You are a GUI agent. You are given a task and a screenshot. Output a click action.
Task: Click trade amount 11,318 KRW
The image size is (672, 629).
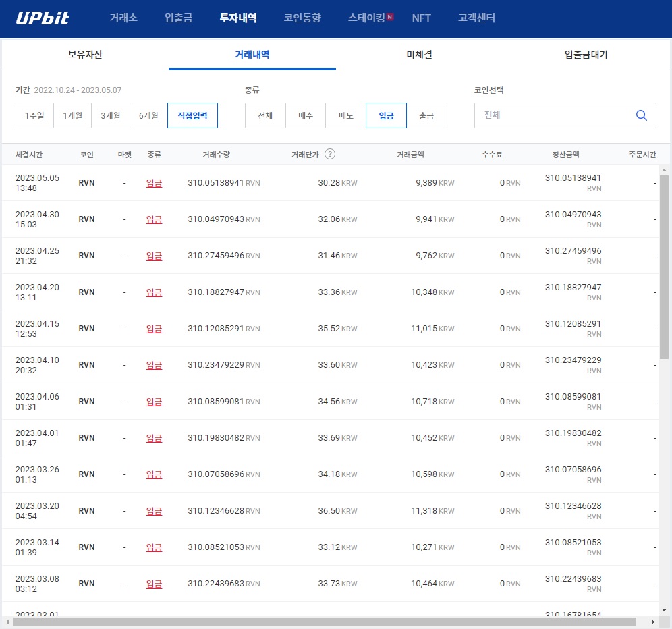pos(432,511)
